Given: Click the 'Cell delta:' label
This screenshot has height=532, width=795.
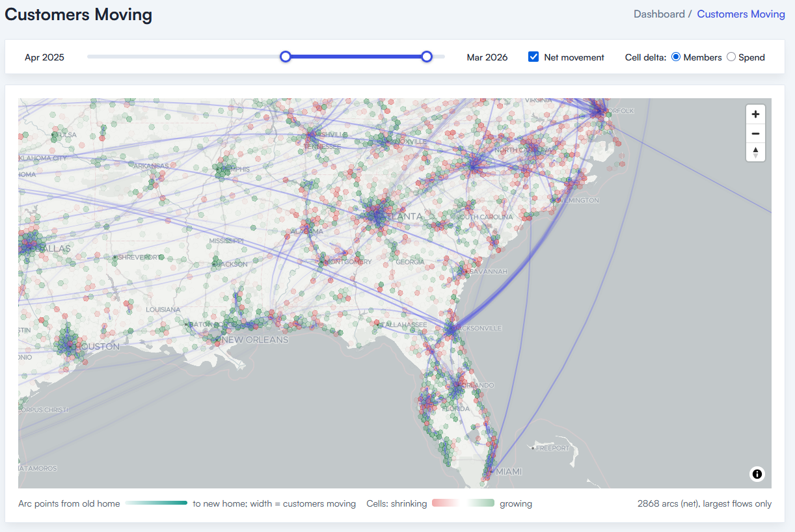Looking at the screenshot, I should coord(645,57).
